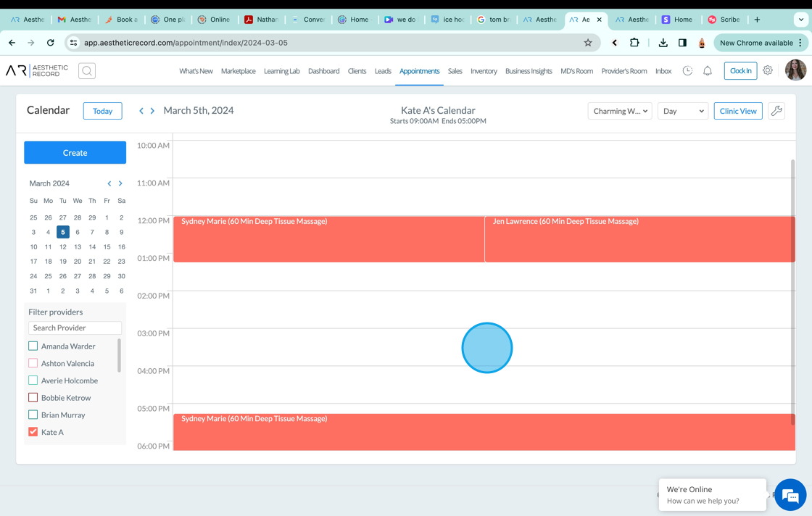This screenshot has width=812, height=516.
Task: Show next month in mini calendar
Action: click(120, 184)
